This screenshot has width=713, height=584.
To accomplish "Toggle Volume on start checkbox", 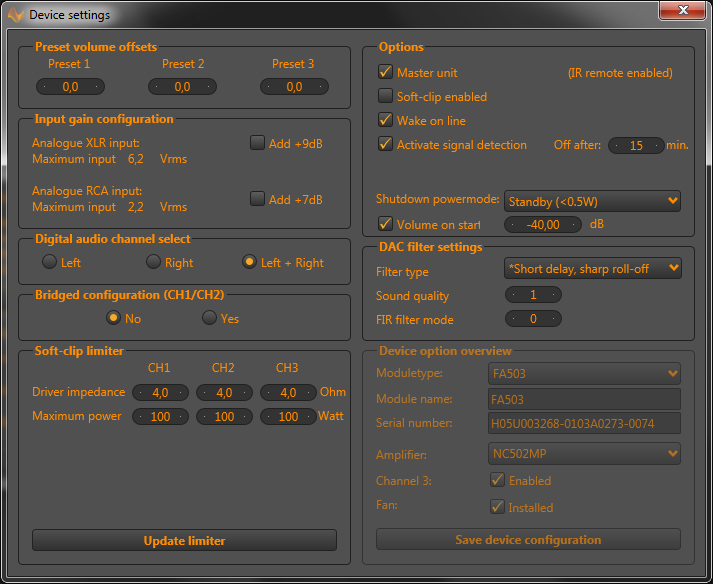I will pyautogui.click(x=385, y=225).
